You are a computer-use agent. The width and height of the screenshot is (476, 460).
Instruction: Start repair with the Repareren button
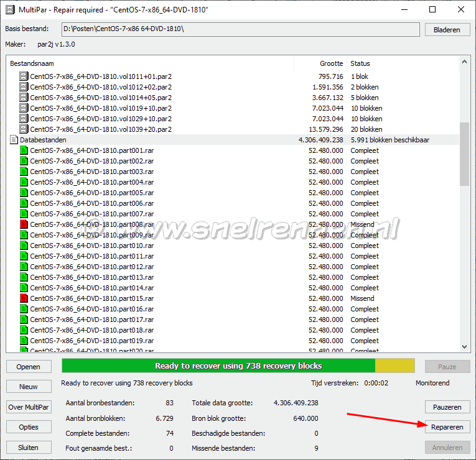[447, 427]
